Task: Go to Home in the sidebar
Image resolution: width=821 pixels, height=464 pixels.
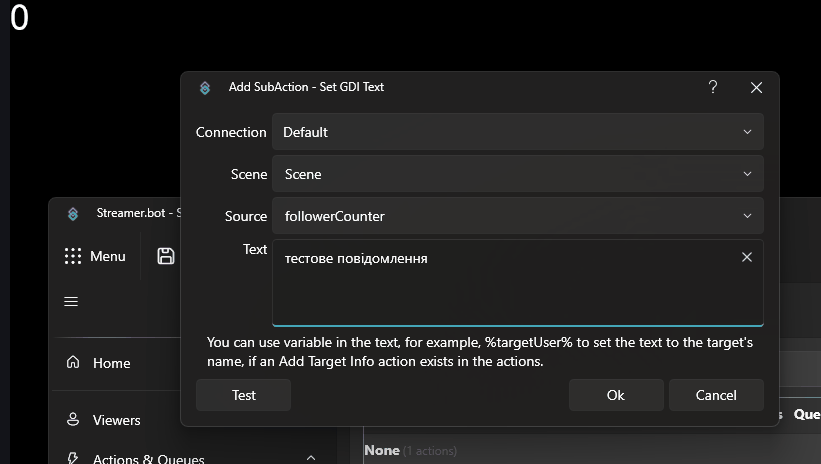Action: (x=111, y=363)
